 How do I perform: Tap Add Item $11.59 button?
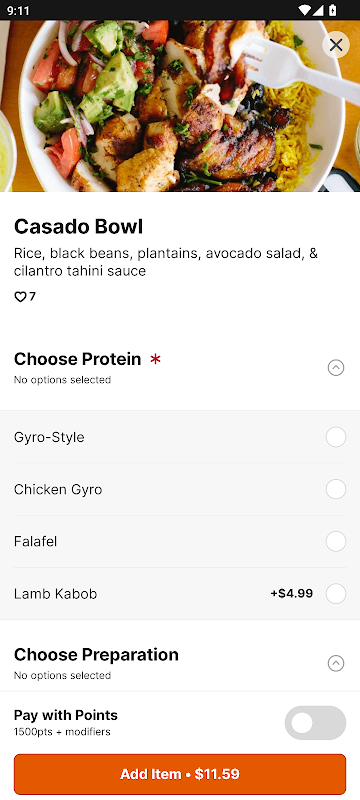point(180,774)
